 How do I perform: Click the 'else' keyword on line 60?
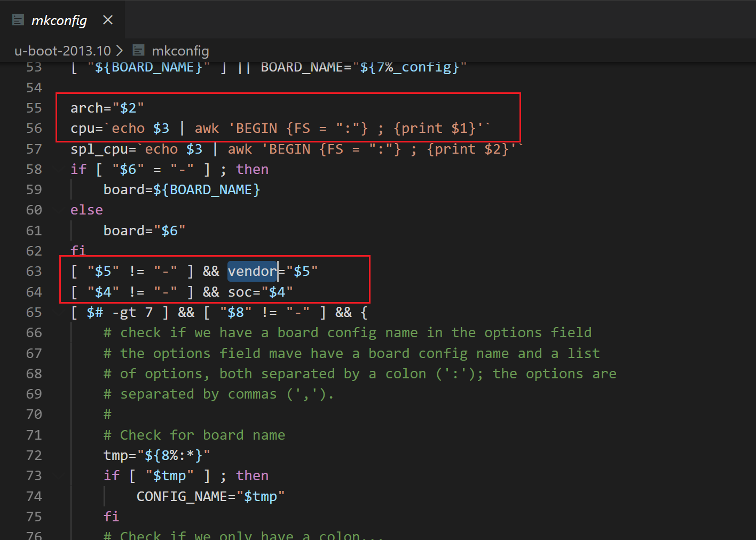coord(86,210)
